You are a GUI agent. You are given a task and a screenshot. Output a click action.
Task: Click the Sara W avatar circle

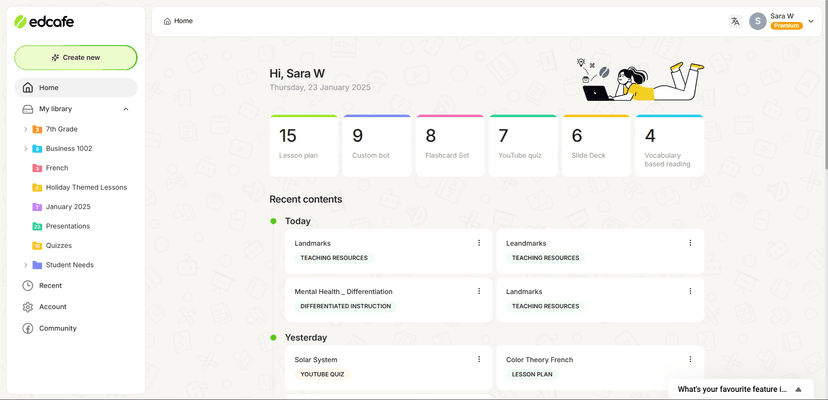pyautogui.click(x=758, y=21)
